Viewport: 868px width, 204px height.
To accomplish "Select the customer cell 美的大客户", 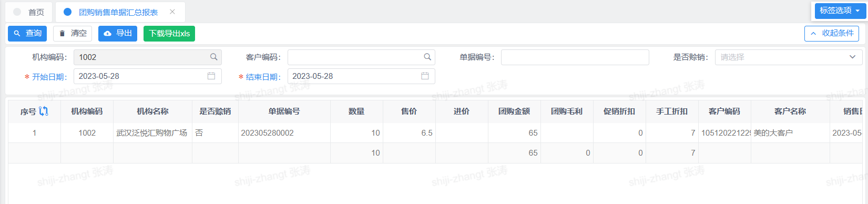I will pyautogui.click(x=790, y=133).
